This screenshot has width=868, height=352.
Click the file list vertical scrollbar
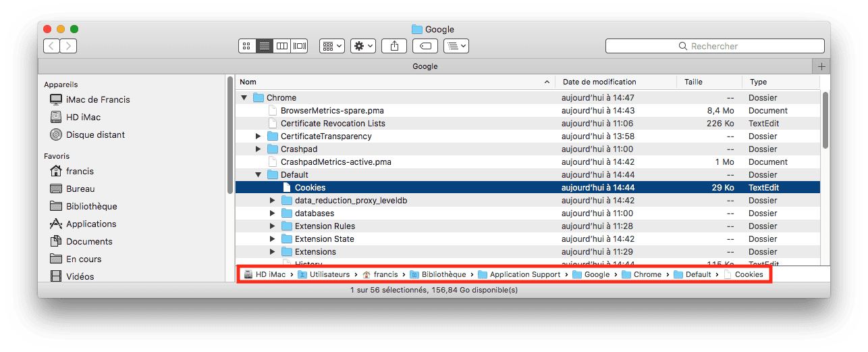(825, 120)
